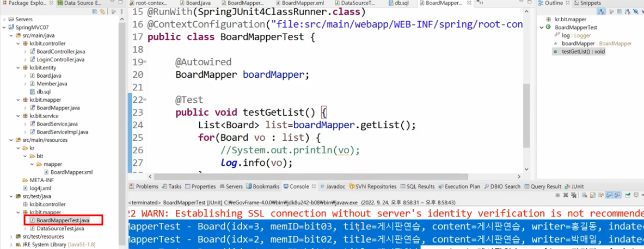The height and width of the screenshot is (249, 644).
Task: Click Package Explorer scroll up arrow
Action: click(122, 19)
